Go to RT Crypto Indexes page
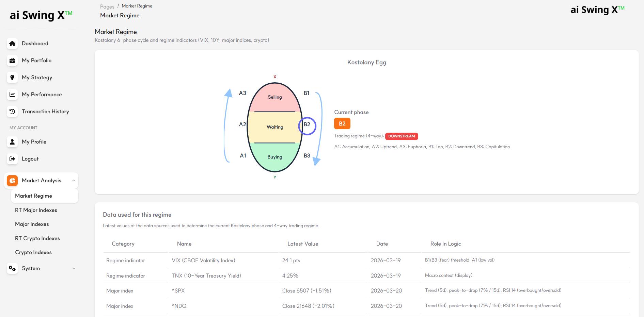Screen dimensions: 644x317 tap(37, 238)
